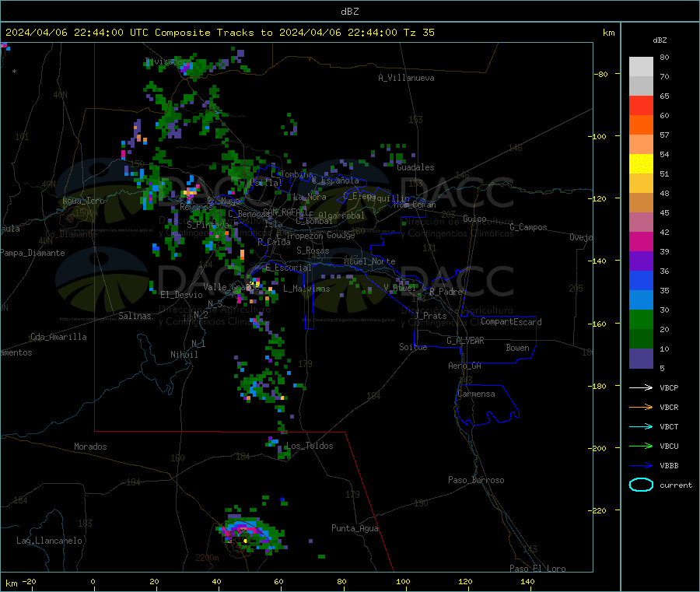Click the Cda_Amarilla map label

coord(58,337)
